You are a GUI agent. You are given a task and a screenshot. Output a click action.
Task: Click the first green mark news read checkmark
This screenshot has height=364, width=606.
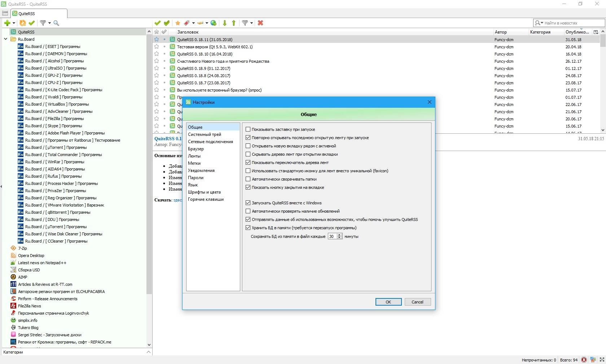click(158, 23)
